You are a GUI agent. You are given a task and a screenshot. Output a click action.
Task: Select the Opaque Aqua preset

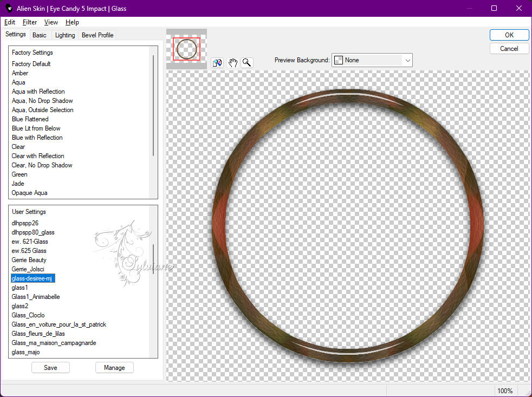[29, 193]
